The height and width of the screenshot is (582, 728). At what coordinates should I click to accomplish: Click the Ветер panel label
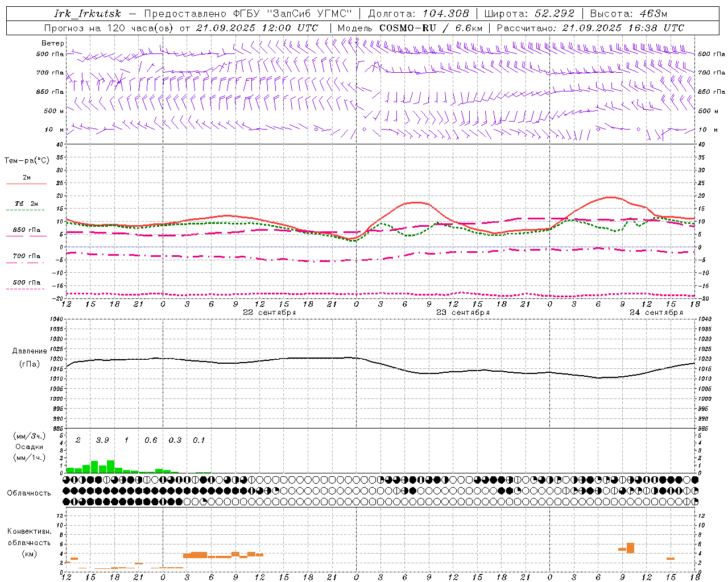(53, 43)
